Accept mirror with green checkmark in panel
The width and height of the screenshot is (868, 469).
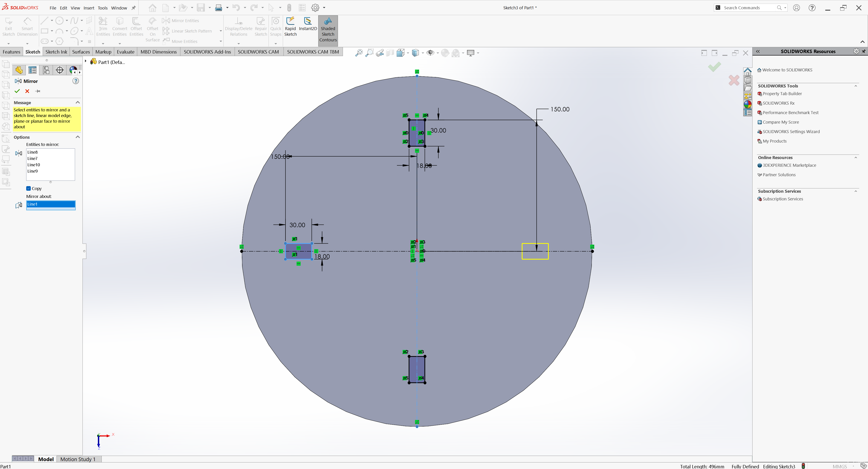click(x=17, y=91)
